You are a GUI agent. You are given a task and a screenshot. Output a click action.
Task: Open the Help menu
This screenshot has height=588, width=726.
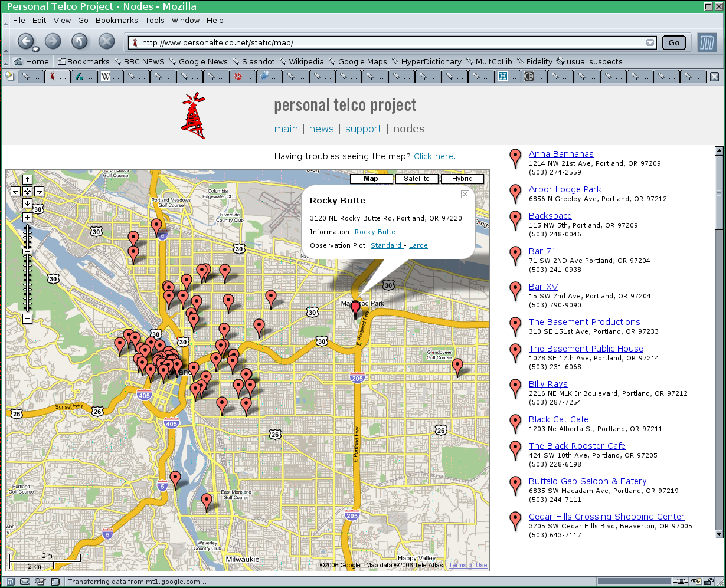click(215, 20)
